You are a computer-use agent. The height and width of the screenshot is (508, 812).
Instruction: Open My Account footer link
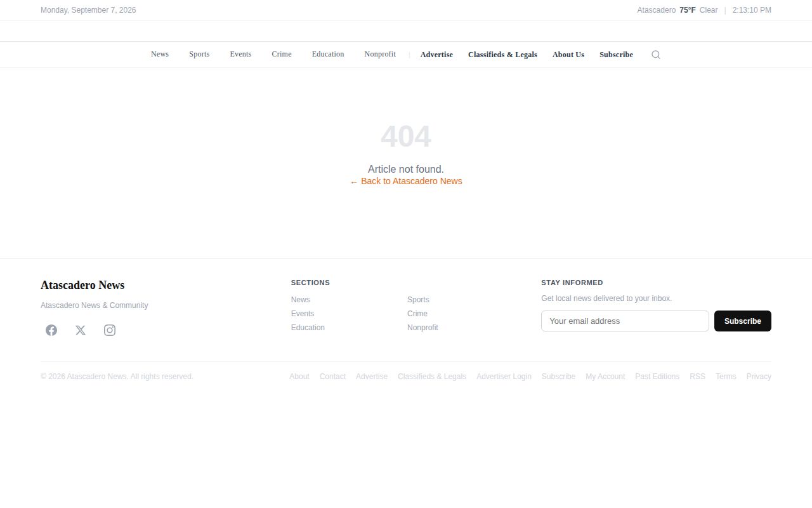tap(605, 377)
